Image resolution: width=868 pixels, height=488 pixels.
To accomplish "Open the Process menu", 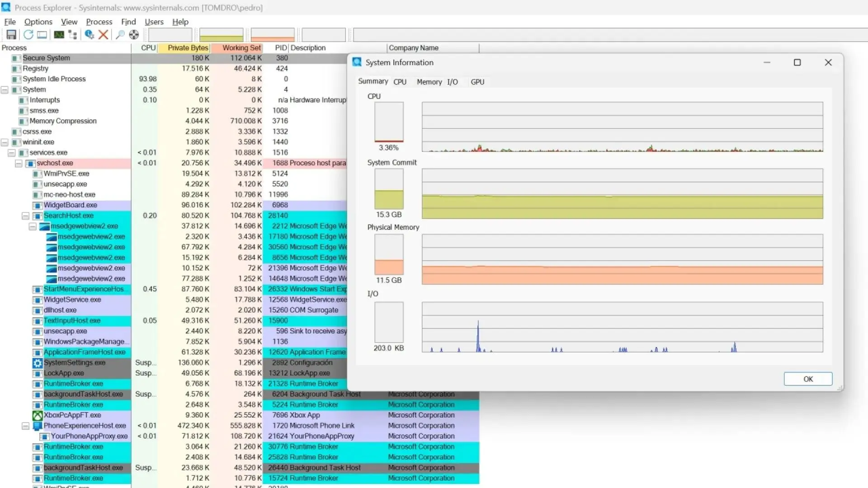I will point(99,22).
